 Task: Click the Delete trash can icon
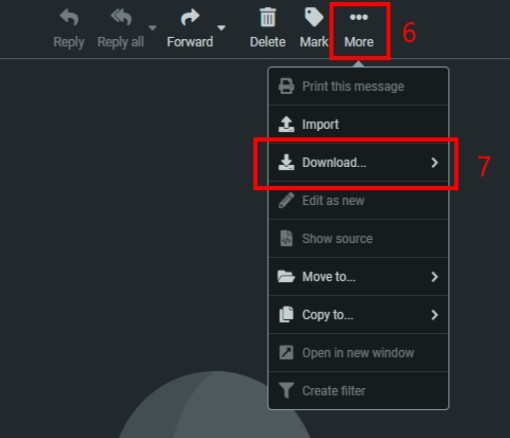point(268,17)
